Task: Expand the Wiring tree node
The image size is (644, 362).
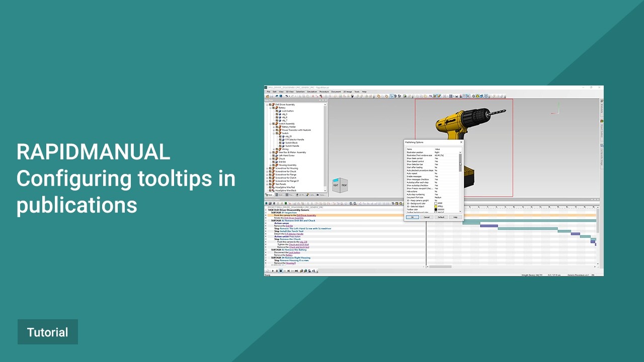Action: [x=274, y=149]
